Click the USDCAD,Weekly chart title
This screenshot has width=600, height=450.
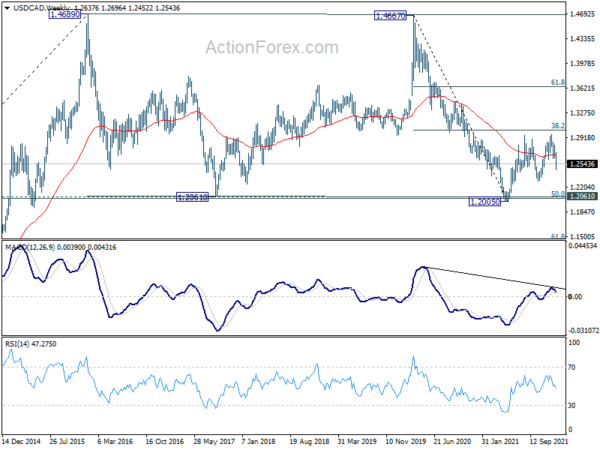(x=41, y=8)
